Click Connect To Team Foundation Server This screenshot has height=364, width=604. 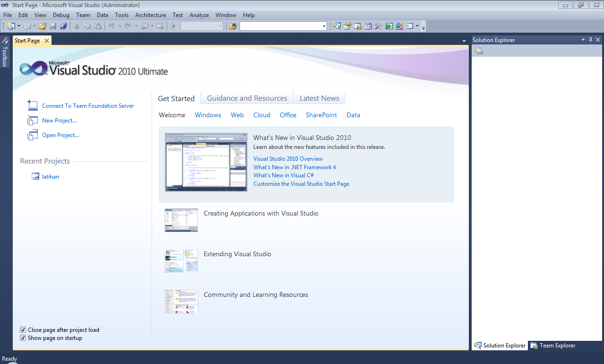(x=88, y=106)
